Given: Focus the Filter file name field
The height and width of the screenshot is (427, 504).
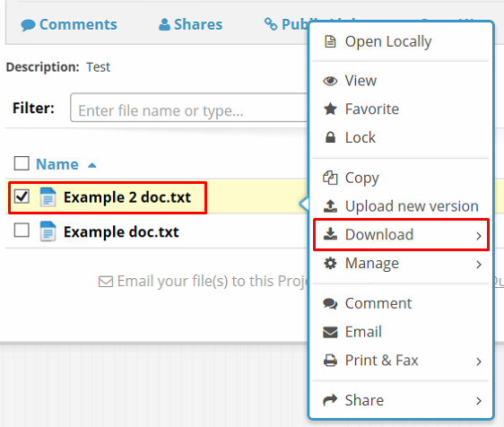Looking at the screenshot, I should point(189,108).
